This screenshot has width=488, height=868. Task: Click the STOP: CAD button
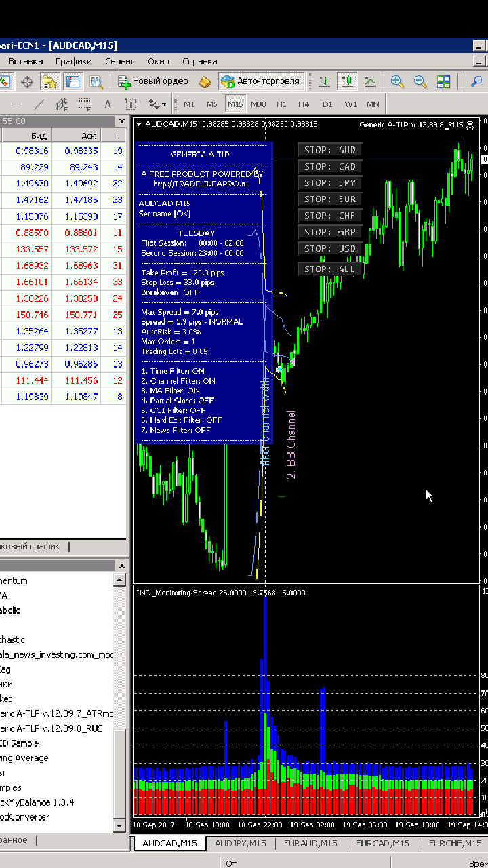point(330,166)
